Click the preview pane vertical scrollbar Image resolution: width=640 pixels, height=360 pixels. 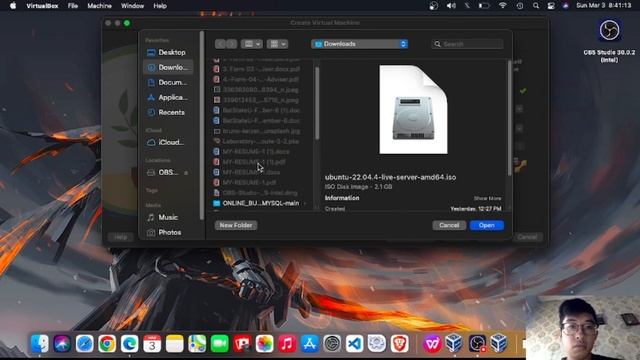tap(509, 118)
